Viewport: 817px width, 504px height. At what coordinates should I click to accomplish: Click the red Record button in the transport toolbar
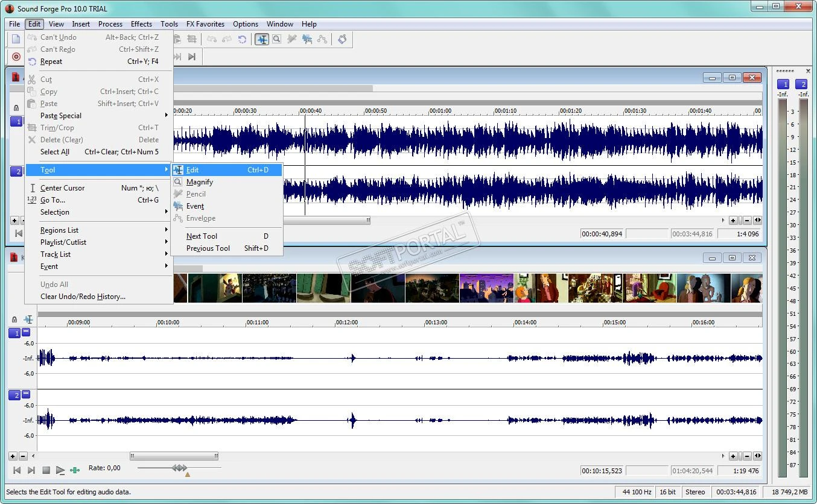coord(16,57)
